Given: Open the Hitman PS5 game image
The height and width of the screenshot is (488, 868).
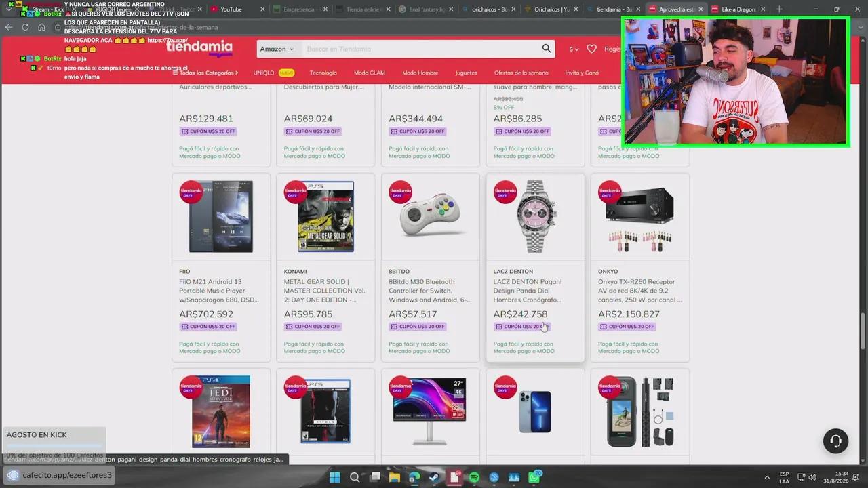Looking at the screenshot, I should point(325,411).
